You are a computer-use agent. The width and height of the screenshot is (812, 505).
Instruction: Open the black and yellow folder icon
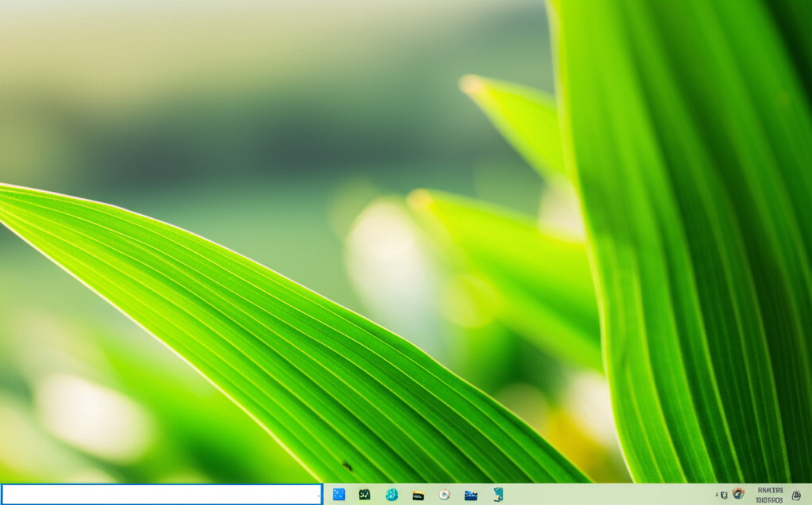click(418, 495)
